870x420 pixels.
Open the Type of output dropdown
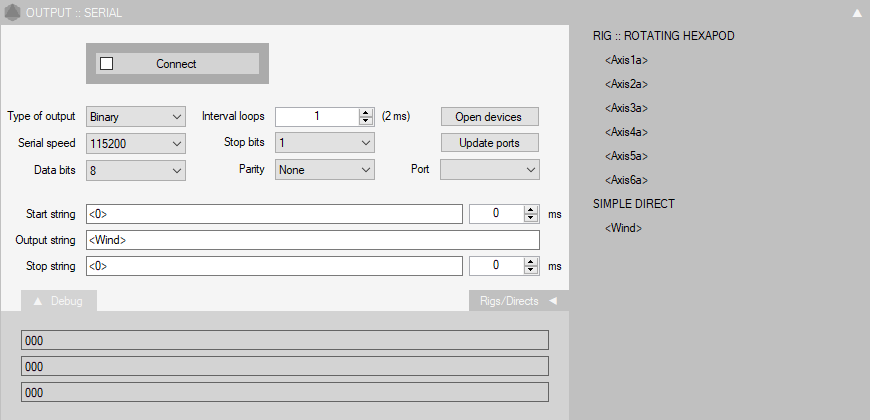(x=136, y=117)
